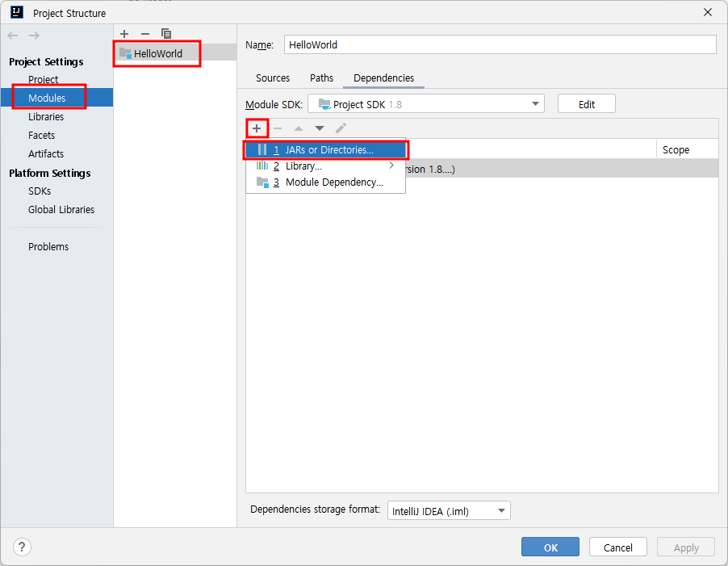Click the add dependency plus button
Screen dimensions: 728x566
click(x=257, y=128)
